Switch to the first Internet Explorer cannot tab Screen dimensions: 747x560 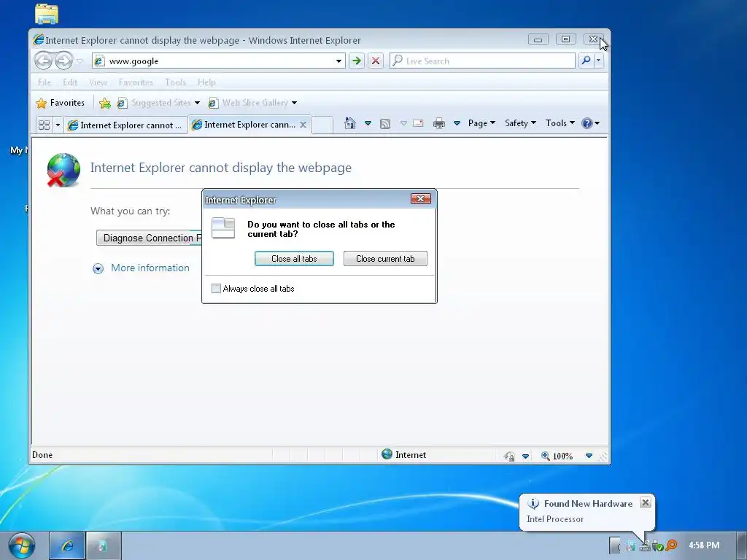(x=125, y=125)
